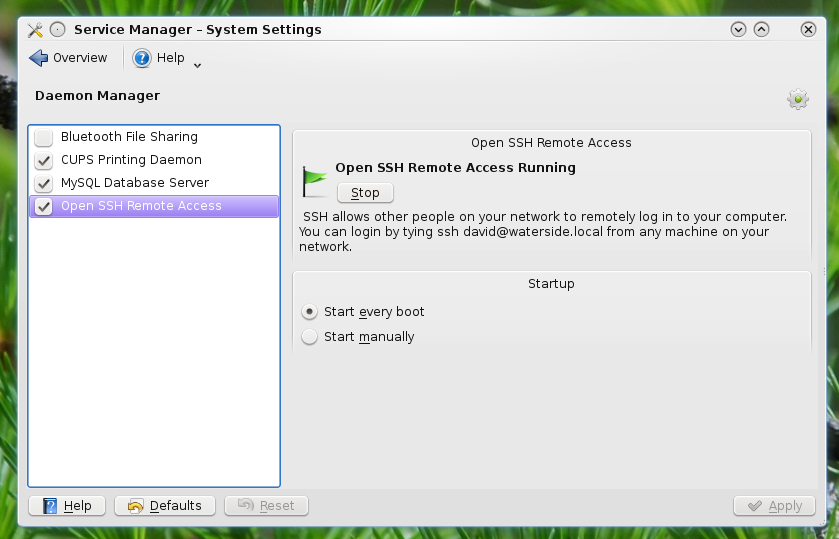Click the shade-up arrow in title bar
839x539 pixels.
pos(761,29)
